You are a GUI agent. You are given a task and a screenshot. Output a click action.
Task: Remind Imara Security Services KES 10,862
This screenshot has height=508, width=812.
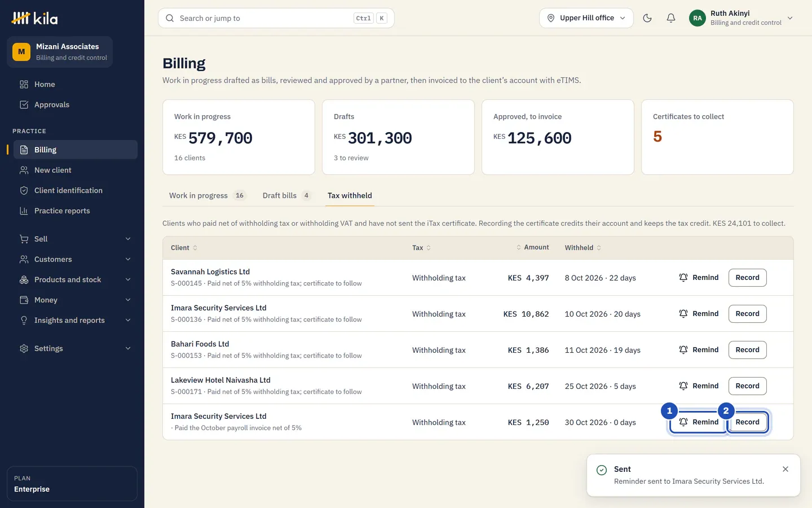click(x=699, y=314)
